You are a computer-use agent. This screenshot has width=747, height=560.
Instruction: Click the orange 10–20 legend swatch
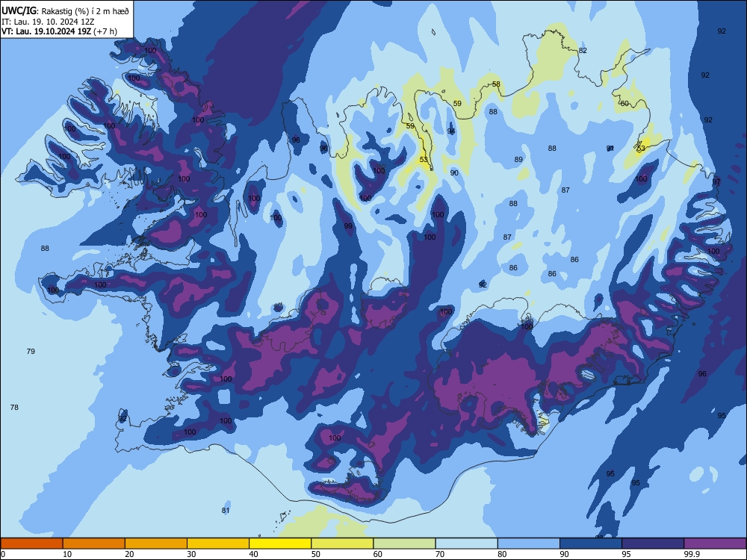coord(94,544)
